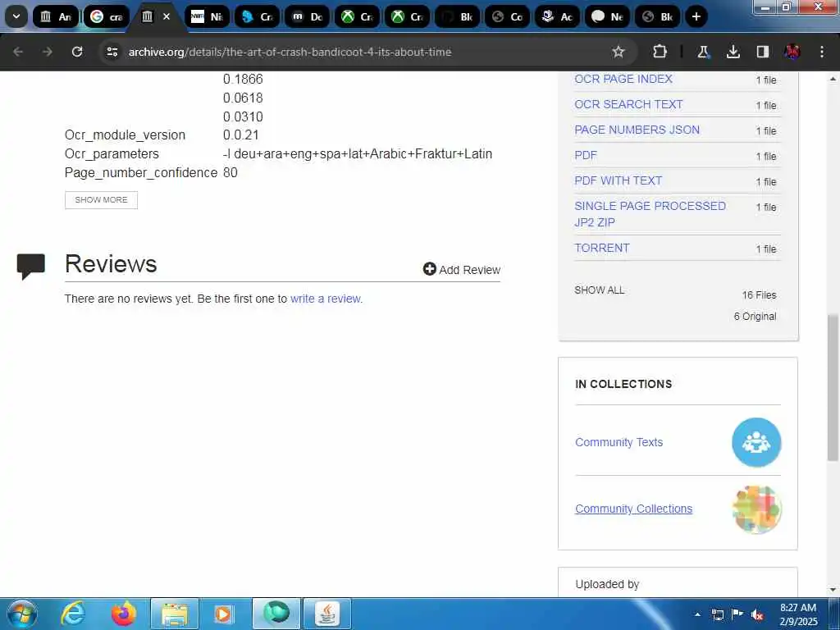Switch to the 'Ac' tab

pos(557,16)
